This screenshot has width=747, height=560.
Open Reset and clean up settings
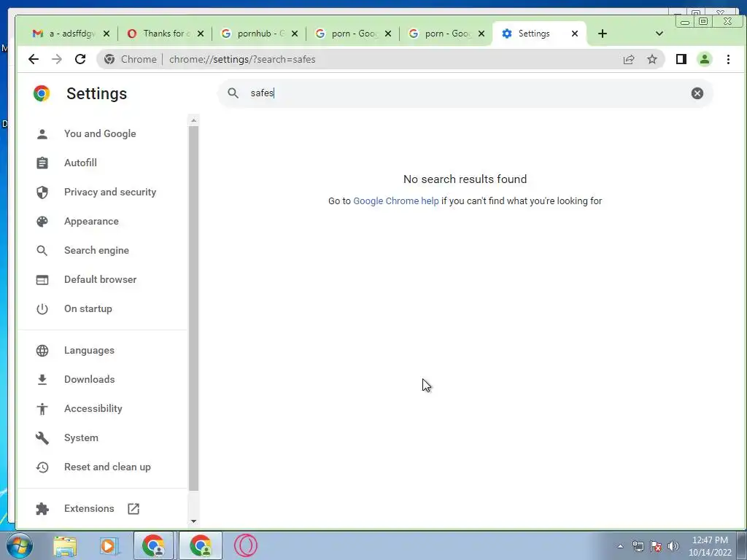pyautogui.click(x=107, y=467)
